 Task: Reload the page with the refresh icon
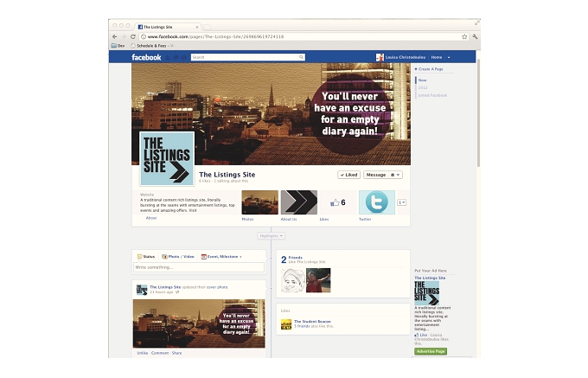(x=133, y=36)
